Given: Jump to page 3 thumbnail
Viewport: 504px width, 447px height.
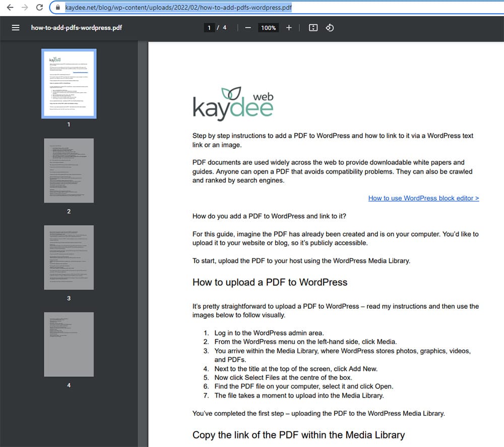Looking at the screenshot, I should click(x=69, y=257).
